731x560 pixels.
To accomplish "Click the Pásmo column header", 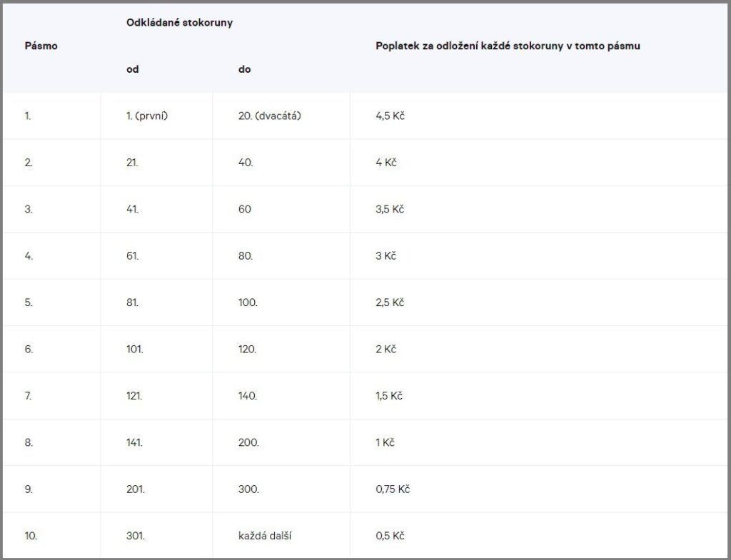I will pos(41,46).
